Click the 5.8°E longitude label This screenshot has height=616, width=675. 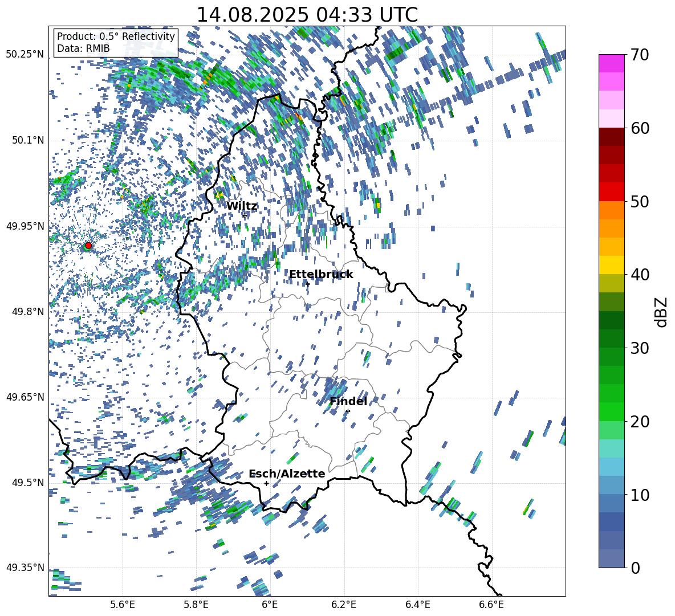point(196,605)
